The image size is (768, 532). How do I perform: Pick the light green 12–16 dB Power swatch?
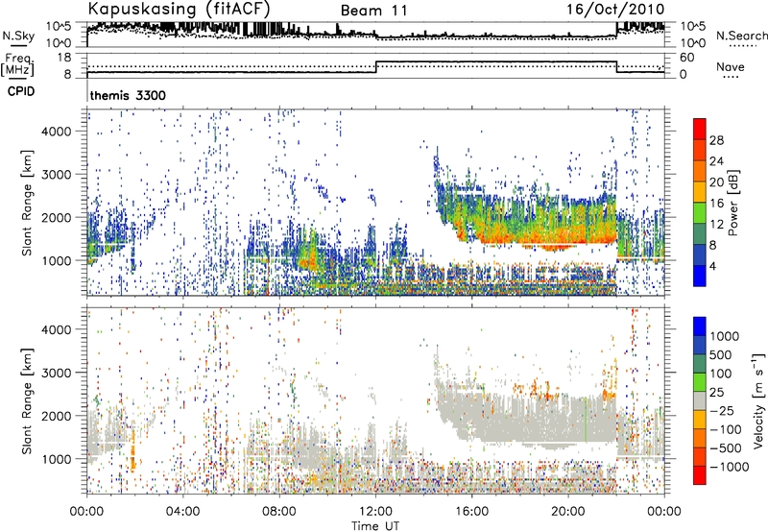[x=700, y=213]
